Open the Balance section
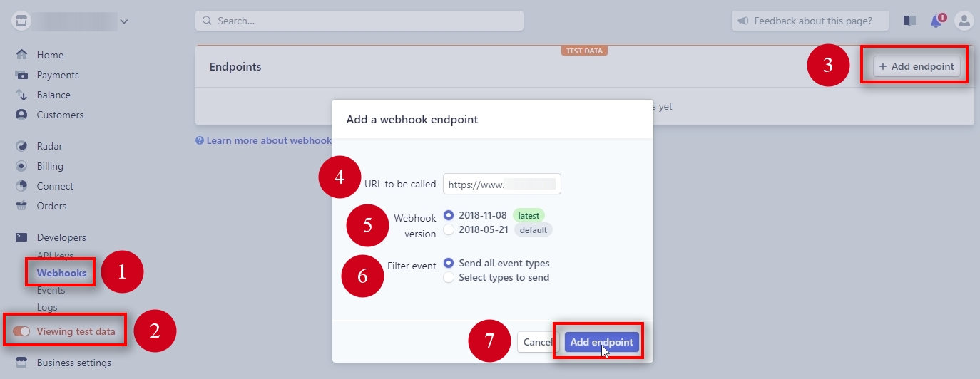 pyautogui.click(x=53, y=95)
